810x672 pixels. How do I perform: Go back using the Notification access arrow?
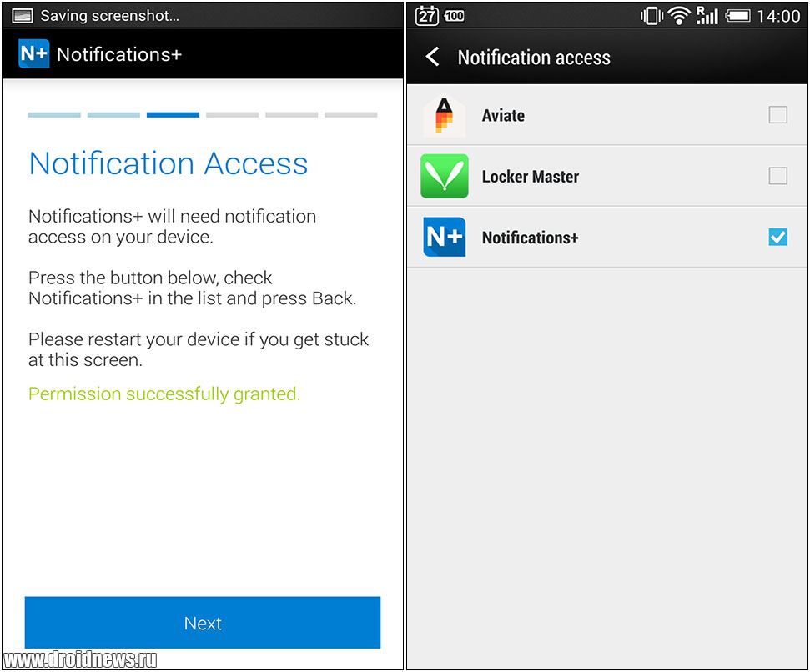coord(433,57)
